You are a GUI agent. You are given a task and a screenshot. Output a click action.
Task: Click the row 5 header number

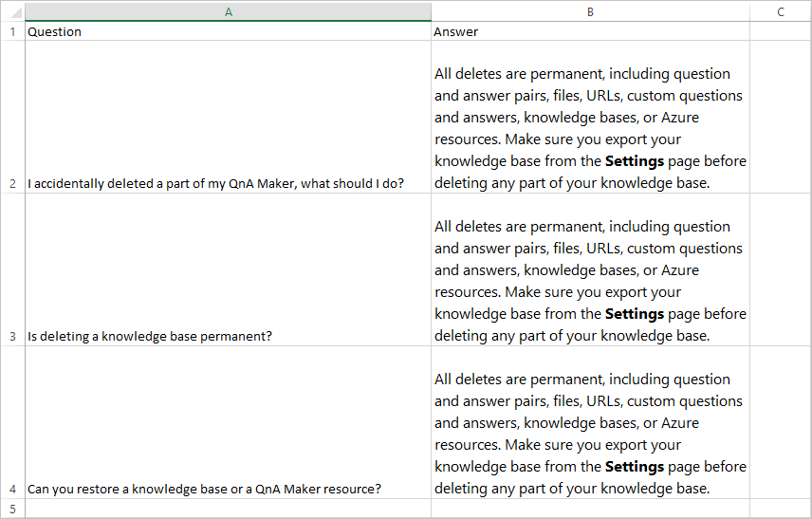[12, 508]
